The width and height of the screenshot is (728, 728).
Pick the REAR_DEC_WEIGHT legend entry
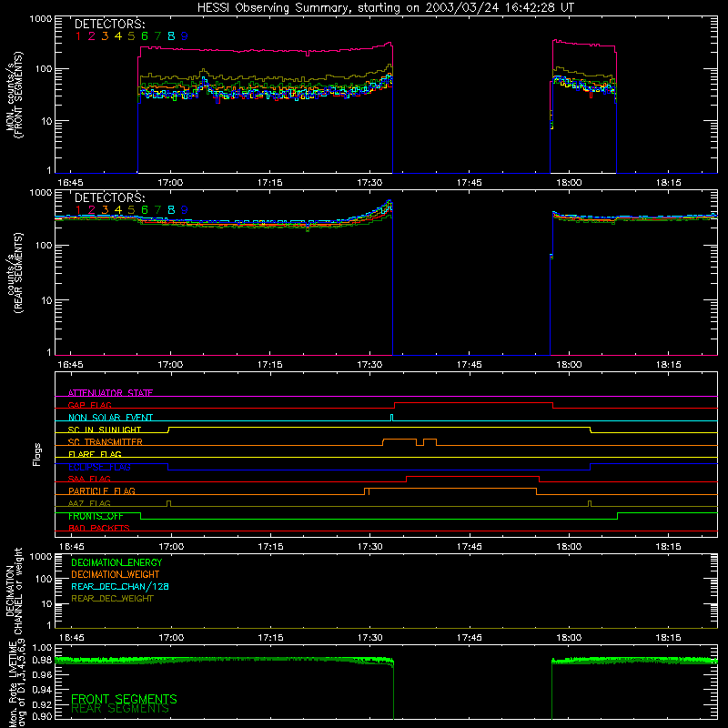click(112, 599)
